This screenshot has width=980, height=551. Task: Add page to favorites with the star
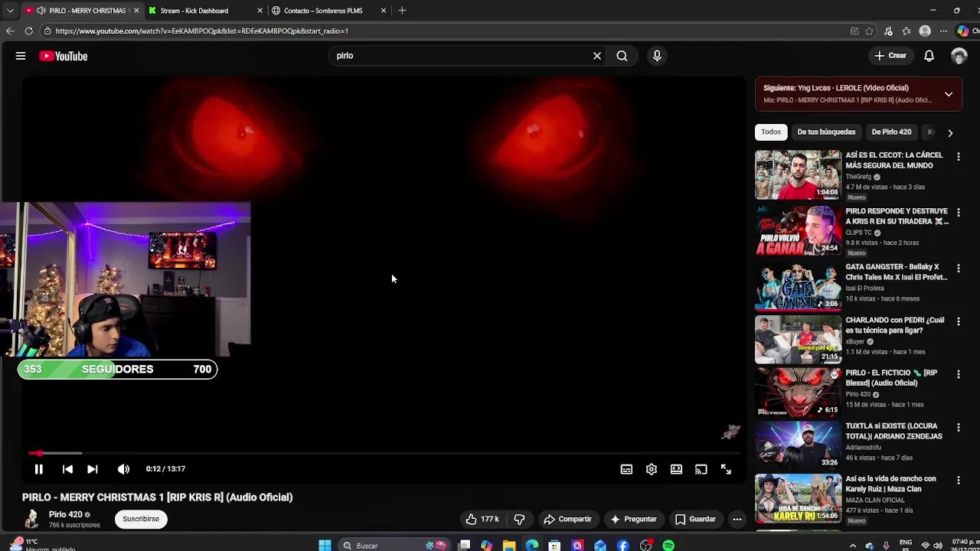[x=869, y=31]
